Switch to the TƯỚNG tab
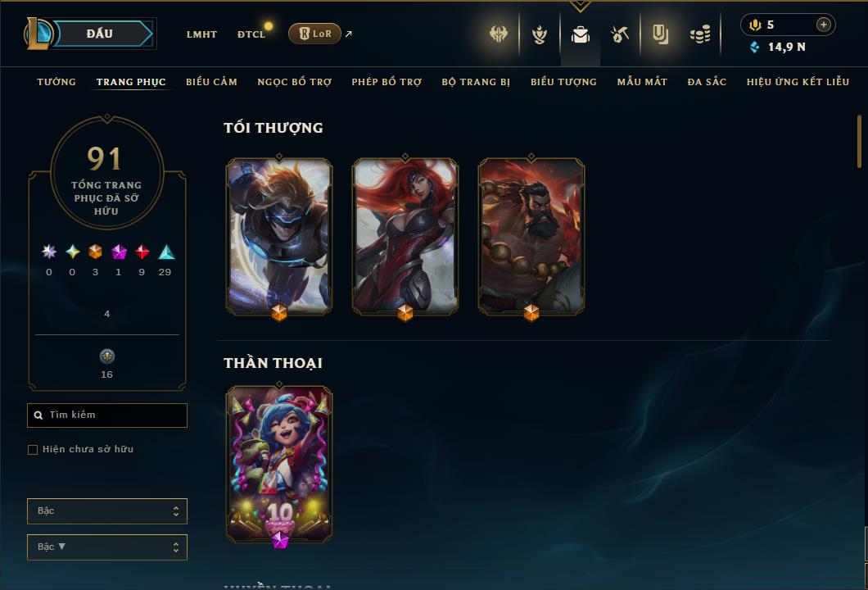The height and width of the screenshot is (590, 868). tap(57, 82)
